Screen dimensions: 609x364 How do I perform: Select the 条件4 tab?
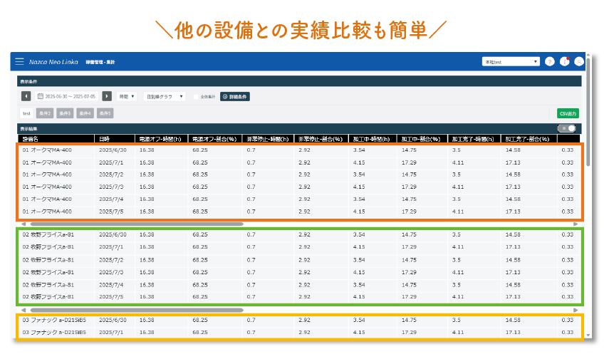coord(85,113)
